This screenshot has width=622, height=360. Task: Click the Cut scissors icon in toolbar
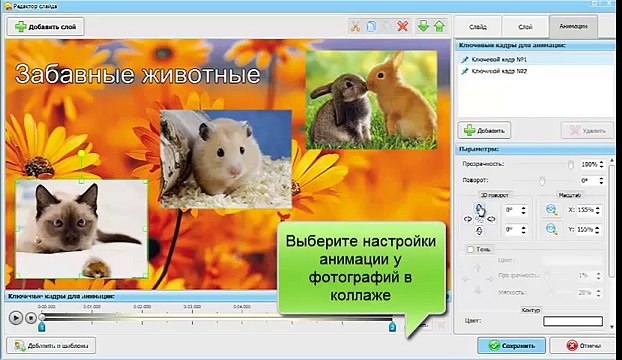[x=355, y=27]
